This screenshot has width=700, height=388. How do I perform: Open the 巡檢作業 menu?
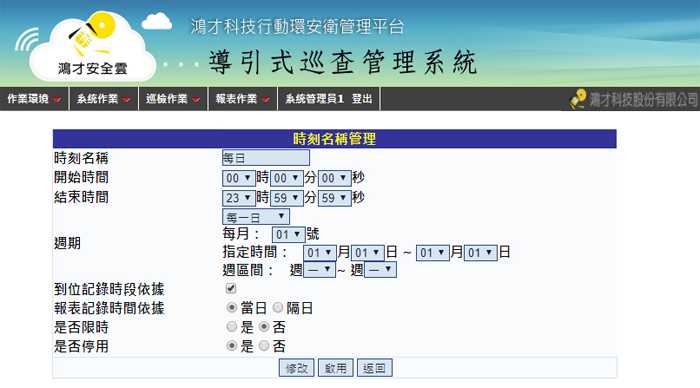(x=173, y=99)
